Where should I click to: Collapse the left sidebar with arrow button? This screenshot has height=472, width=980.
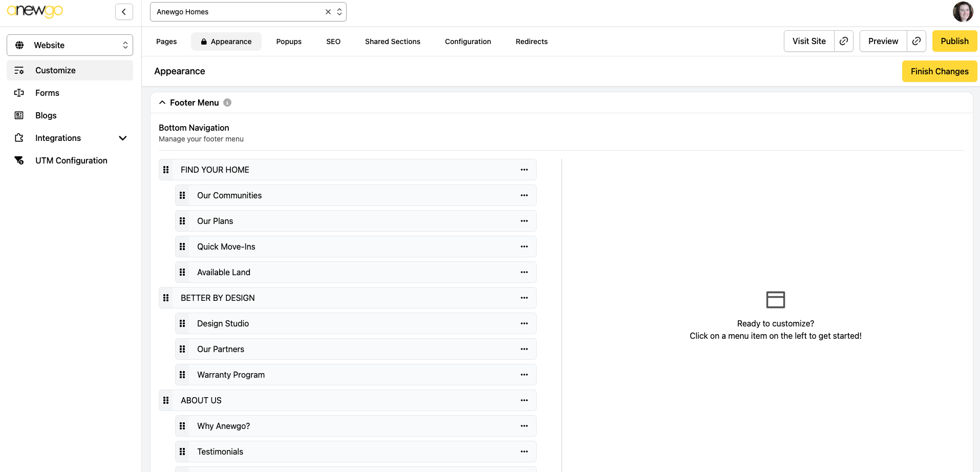[x=124, y=12]
